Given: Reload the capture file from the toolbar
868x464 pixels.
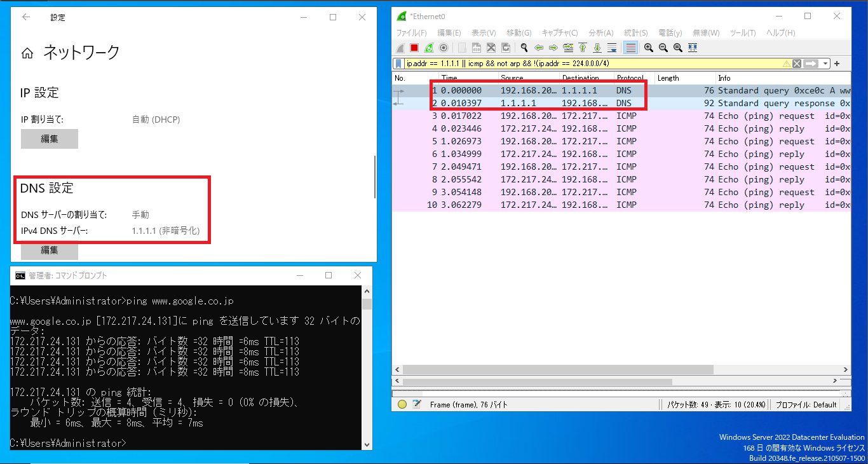Looking at the screenshot, I should tap(506, 48).
